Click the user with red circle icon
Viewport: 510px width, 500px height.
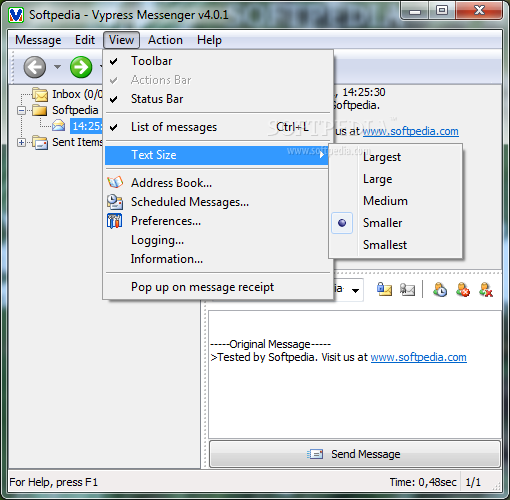(463, 289)
